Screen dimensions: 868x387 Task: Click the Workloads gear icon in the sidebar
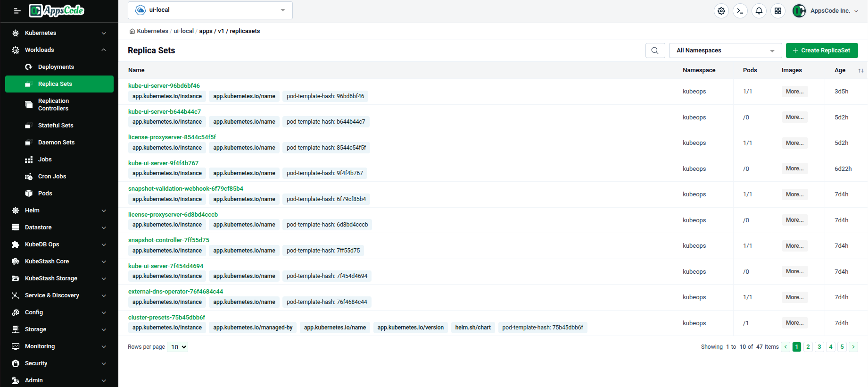pyautogui.click(x=16, y=50)
